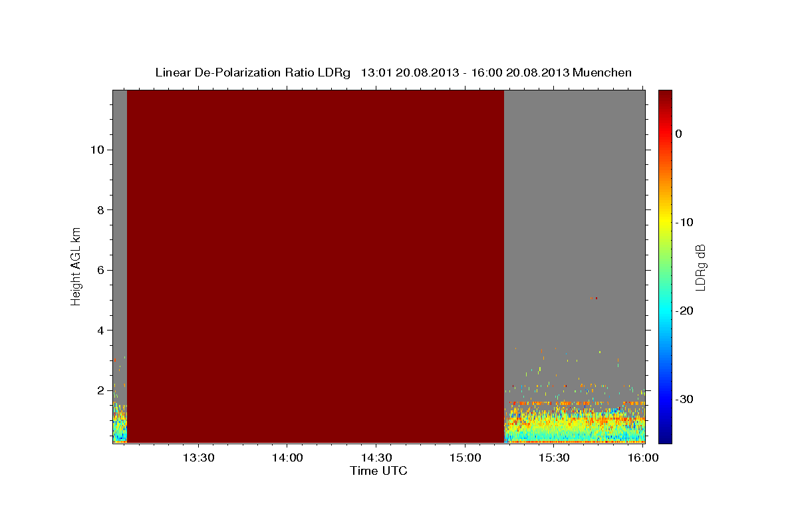Select the 14:30 time tick label
Viewport: 798px width, 532px height.
coord(375,458)
